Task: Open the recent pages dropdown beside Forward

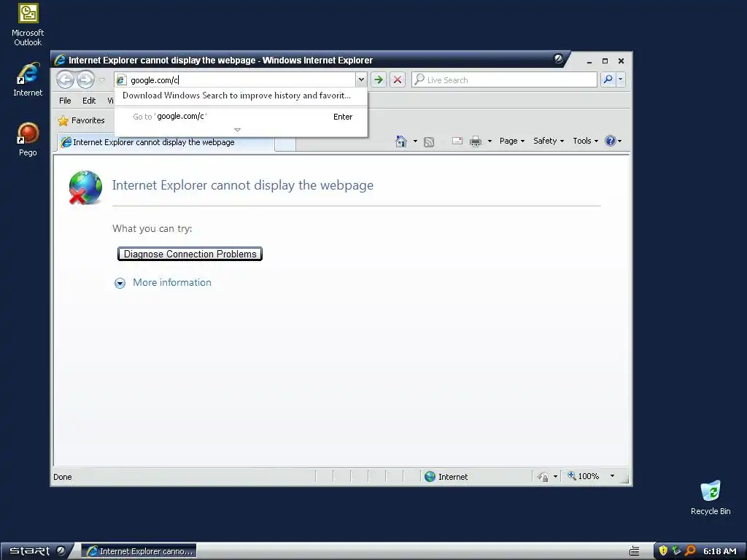Action: (101, 79)
